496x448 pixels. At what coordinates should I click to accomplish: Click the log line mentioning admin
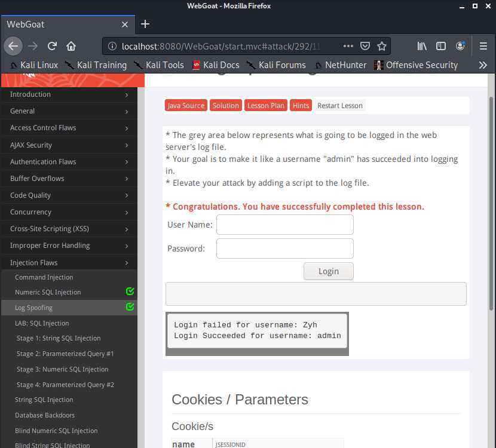point(258,336)
